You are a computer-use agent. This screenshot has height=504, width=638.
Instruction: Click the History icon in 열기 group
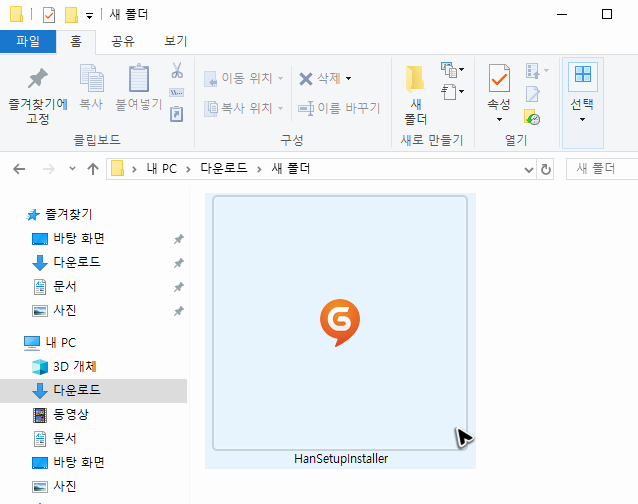(x=532, y=117)
